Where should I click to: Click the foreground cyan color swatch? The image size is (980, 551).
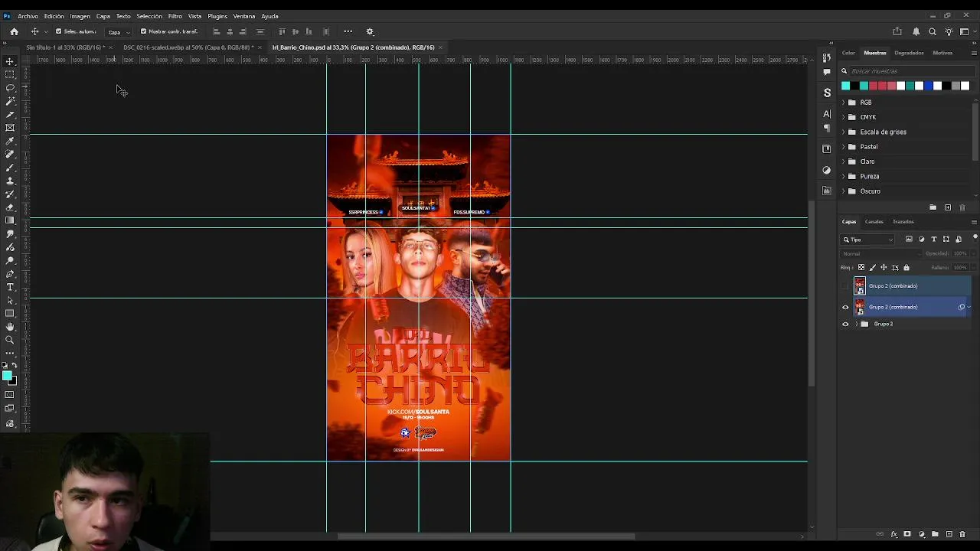tap(7, 375)
